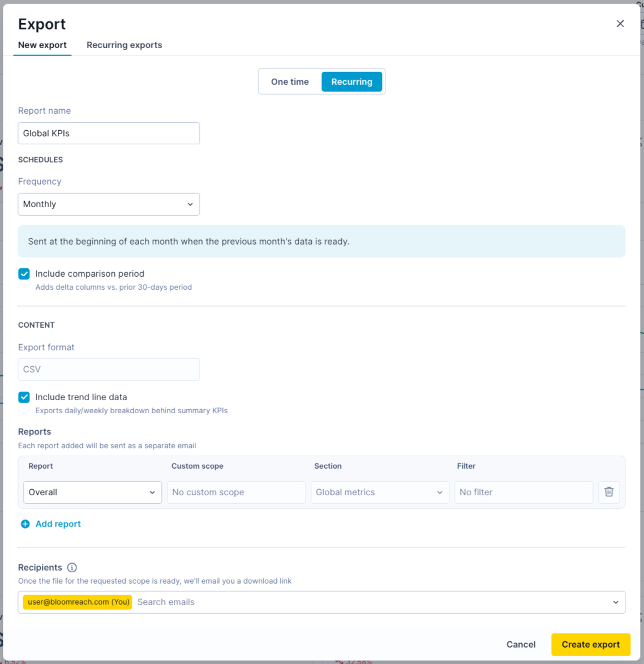Uncheck Include comparison period
The image size is (644, 664).
pos(24,274)
